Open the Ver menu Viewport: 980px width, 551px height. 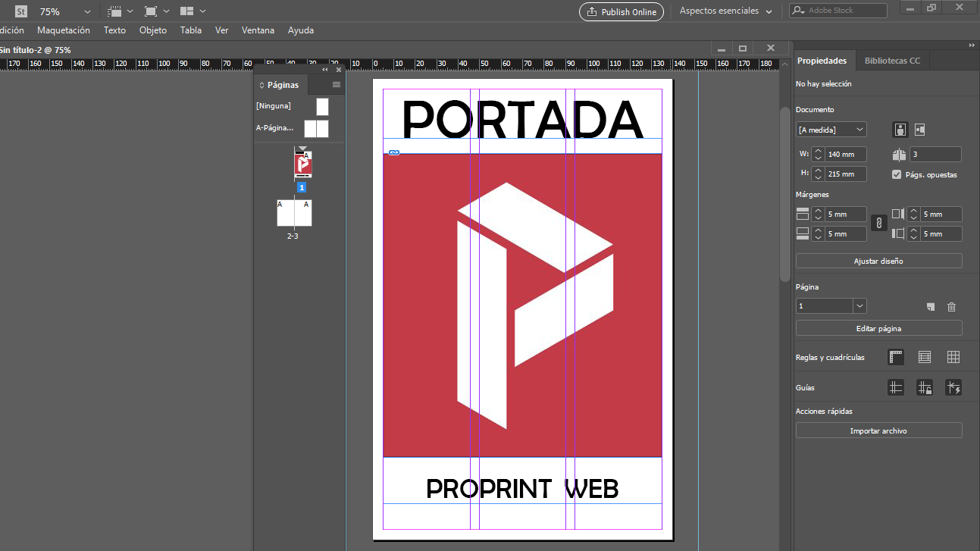click(x=222, y=30)
